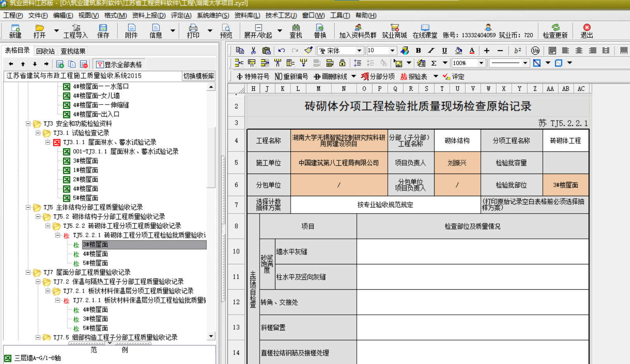
Task: Click the 切换模板库 button
Action: (199, 76)
